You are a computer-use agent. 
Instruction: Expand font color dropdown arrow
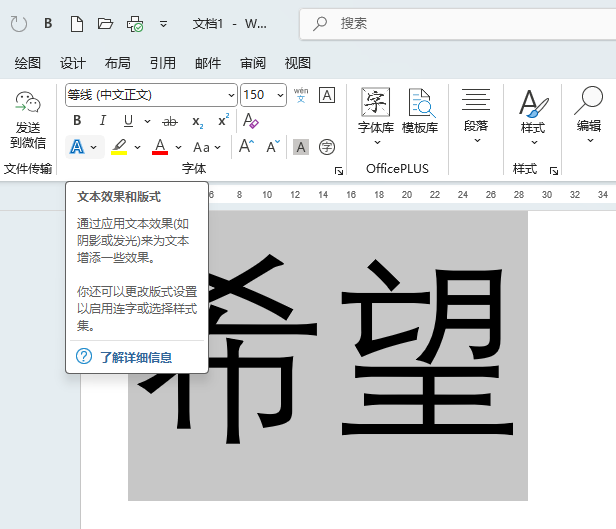coord(178,148)
